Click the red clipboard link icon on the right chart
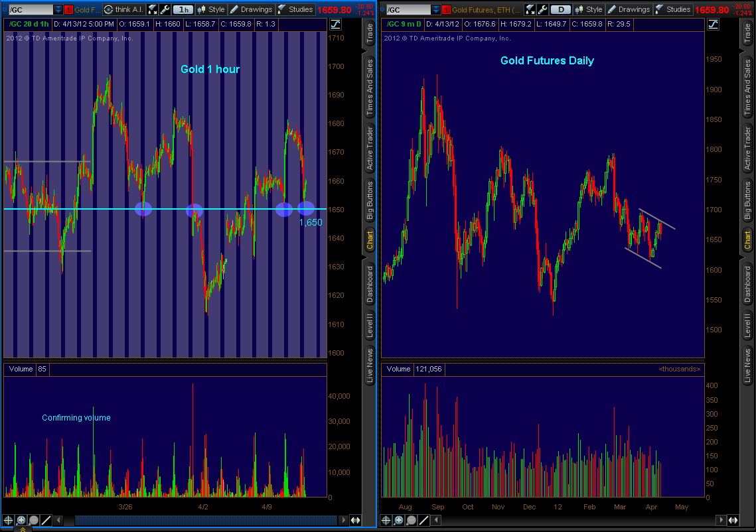The width and height of the screenshot is (756, 532). [x=446, y=9]
